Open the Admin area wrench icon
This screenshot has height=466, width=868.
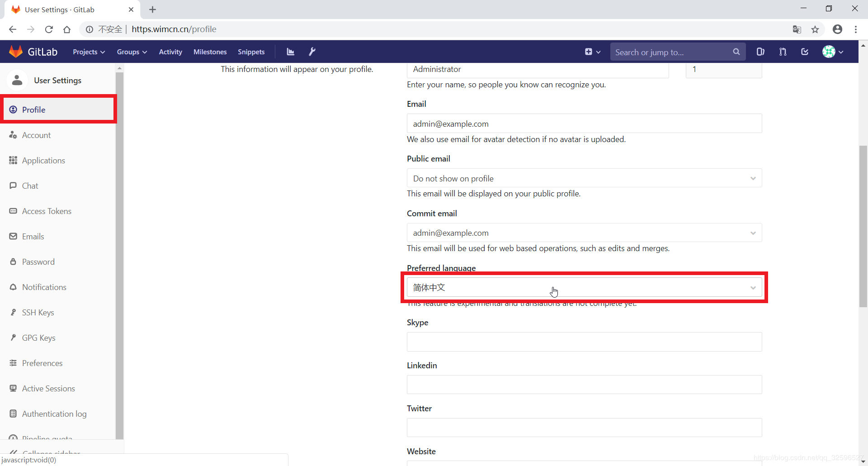click(x=312, y=52)
